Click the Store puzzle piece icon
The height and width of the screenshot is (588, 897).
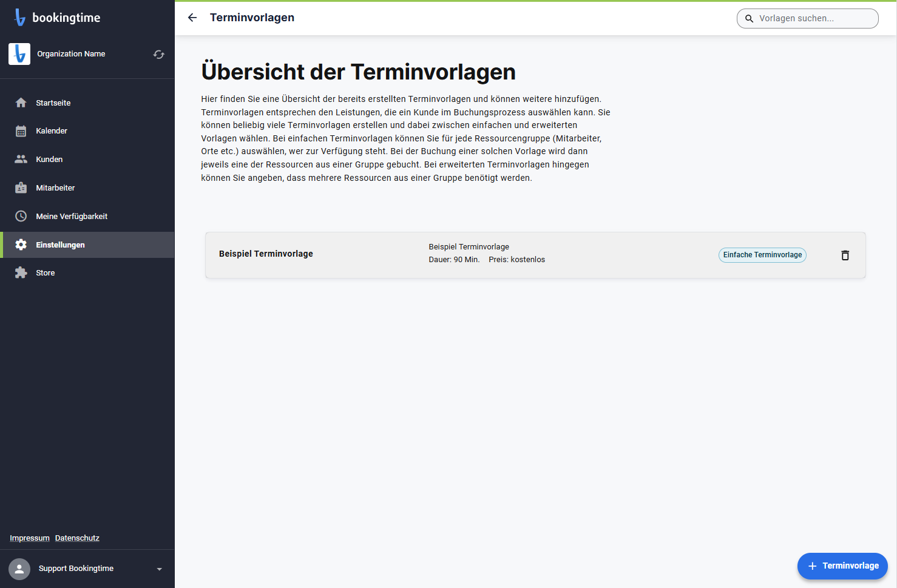21,272
